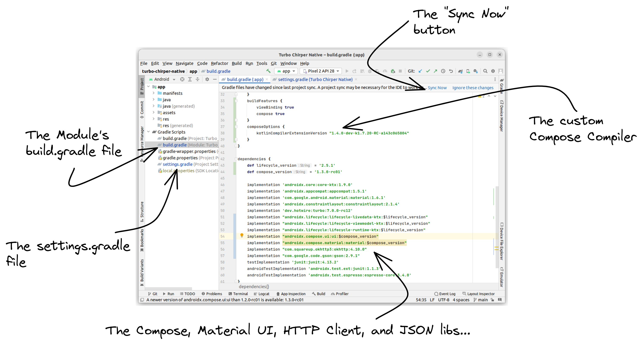Expand the java (generated) folder
Image resolution: width=644 pixels, height=362 pixels.
(154, 106)
